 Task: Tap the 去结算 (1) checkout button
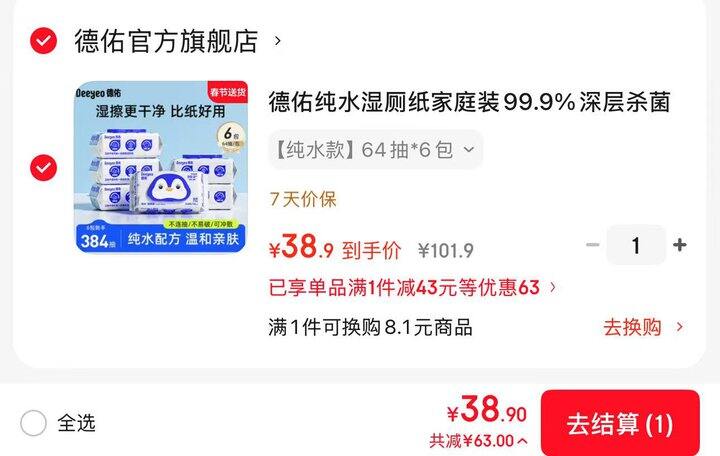pos(620,423)
